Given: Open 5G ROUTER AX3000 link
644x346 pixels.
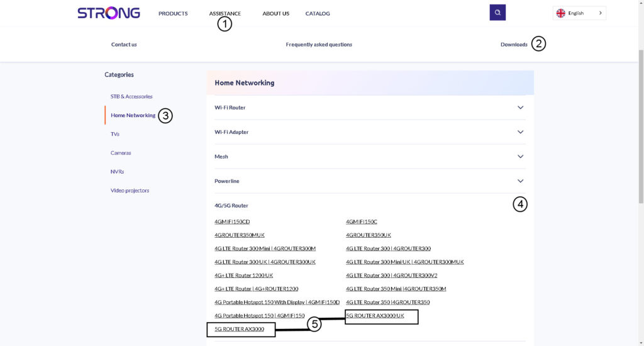Looking at the screenshot, I should pos(239,329).
